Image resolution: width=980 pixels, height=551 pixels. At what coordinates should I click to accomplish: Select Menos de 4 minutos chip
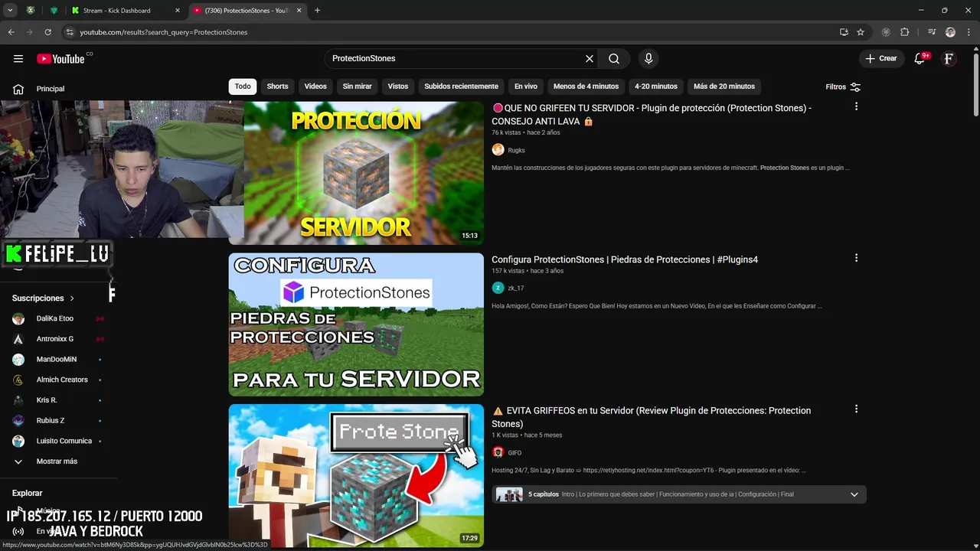pyautogui.click(x=586, y=86)
